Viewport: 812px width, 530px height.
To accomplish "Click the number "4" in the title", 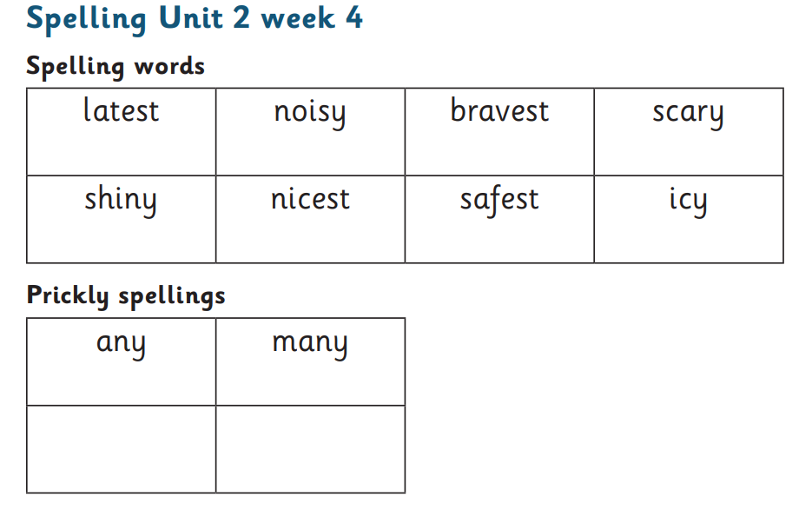I will [x=353, y=18].
